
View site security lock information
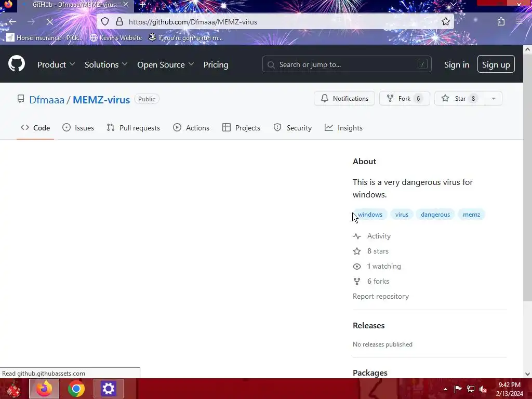point(119,22)
